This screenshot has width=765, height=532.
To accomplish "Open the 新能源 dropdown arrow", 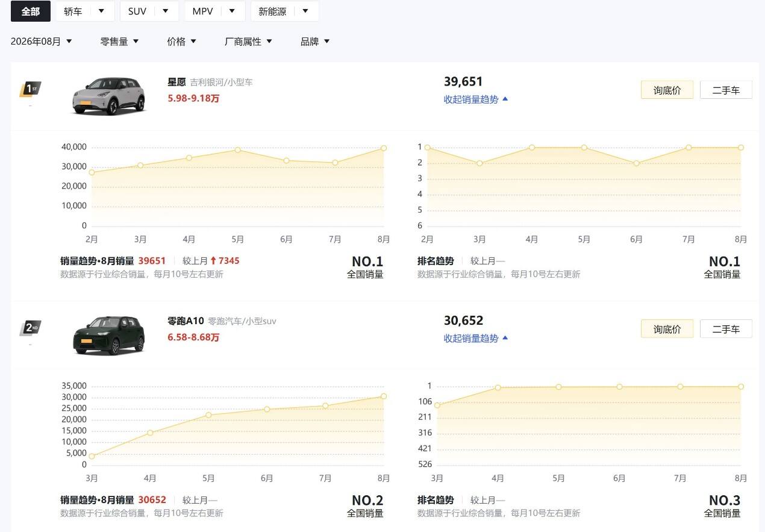I will click(305, 11).
